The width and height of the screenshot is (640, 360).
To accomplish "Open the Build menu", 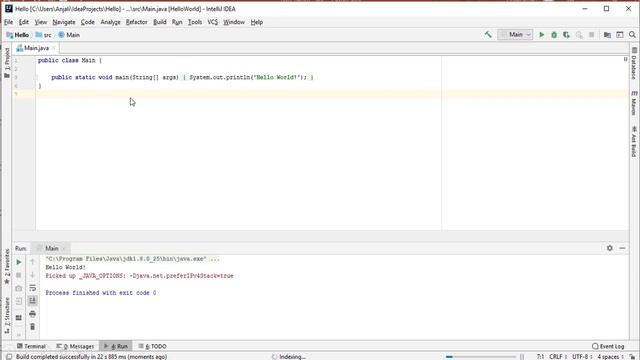I will (160, 22).
